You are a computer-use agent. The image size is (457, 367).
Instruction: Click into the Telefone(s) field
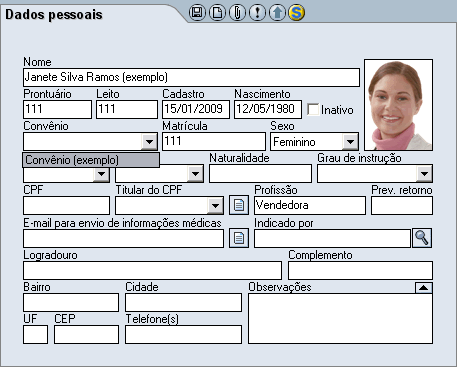point(183,334)
